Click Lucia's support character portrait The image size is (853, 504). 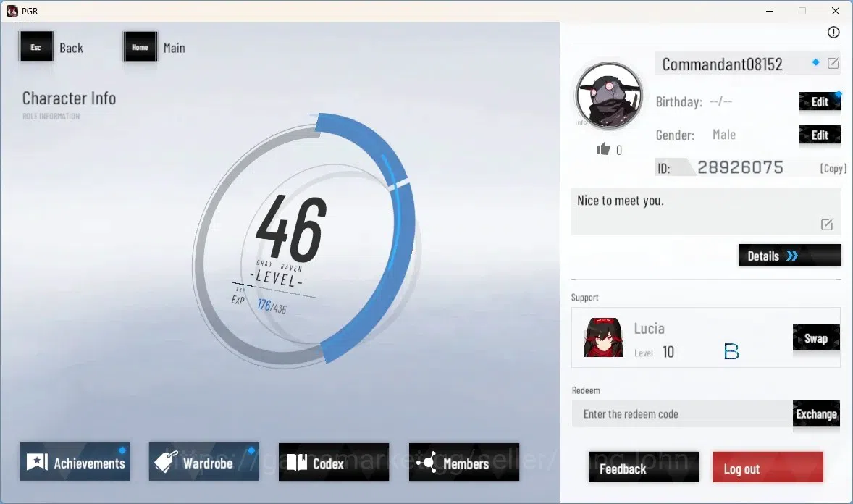(x=603, y=337)
